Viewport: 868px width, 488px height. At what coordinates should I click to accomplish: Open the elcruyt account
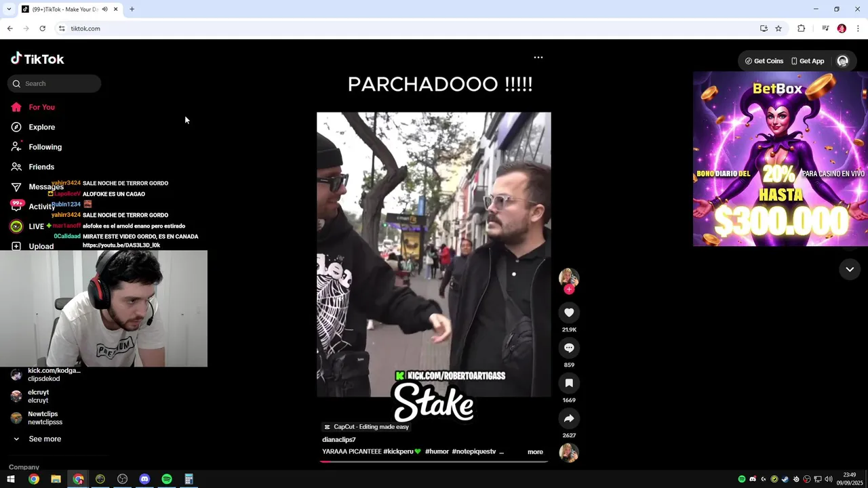click(38, 396)
